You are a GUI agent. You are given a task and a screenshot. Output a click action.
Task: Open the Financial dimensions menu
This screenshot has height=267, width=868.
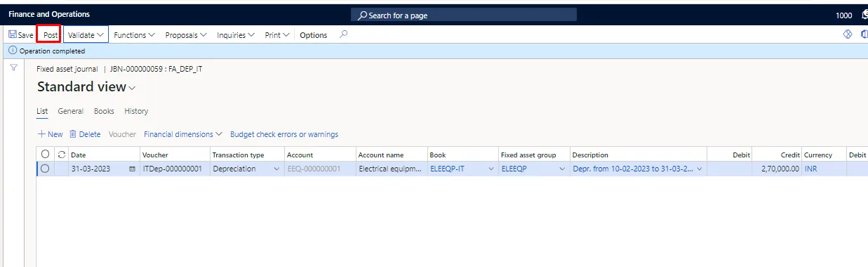point(183,134)
